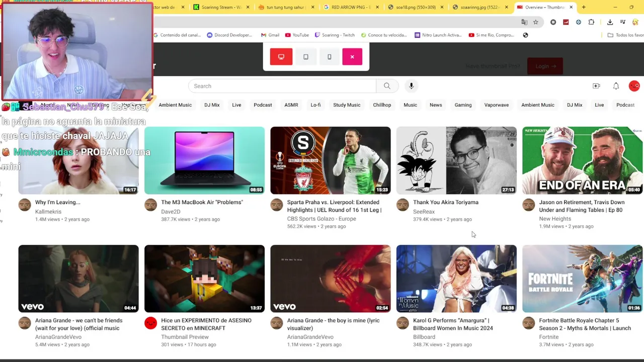
Task: Select the Vaporwave chip next to Gaming
Action: (x=496, y=105)
